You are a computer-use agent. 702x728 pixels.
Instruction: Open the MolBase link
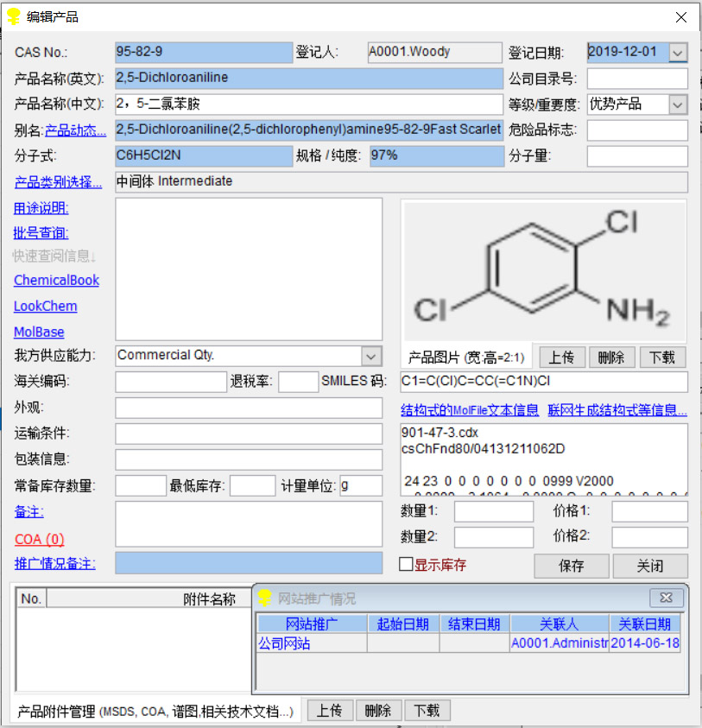pos(39,332)
